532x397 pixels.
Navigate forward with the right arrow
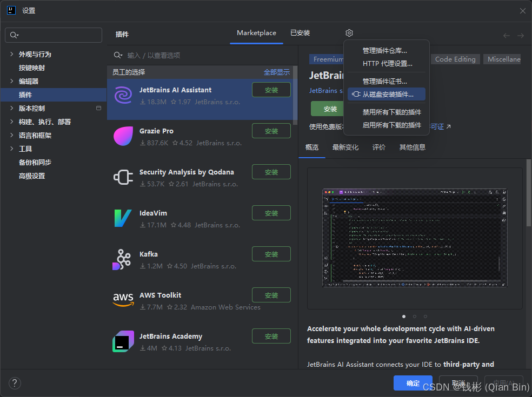click(521, 36)
